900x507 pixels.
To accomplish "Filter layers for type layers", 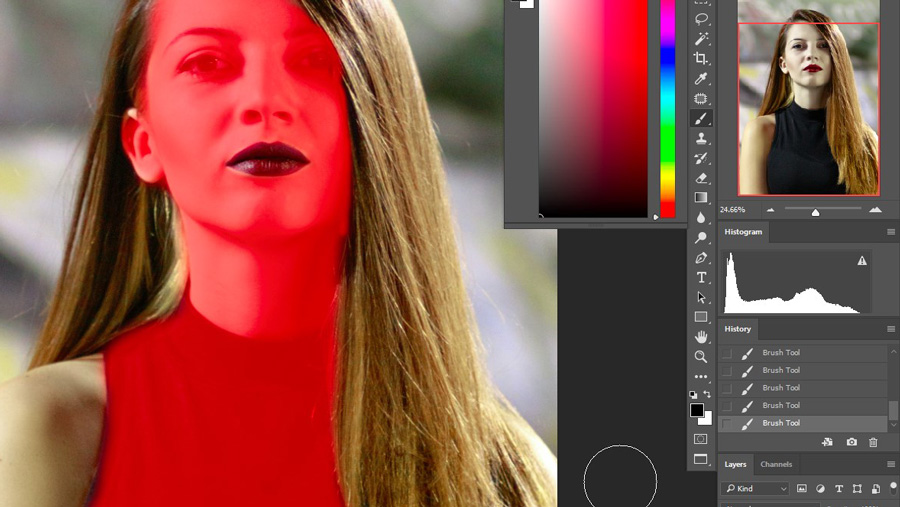I will coord(839,489).
